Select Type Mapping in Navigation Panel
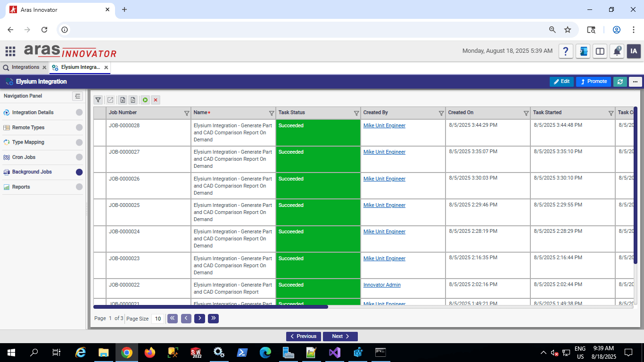Image resolution: width=644 pixels, height=362 pixels. [42, 142]
